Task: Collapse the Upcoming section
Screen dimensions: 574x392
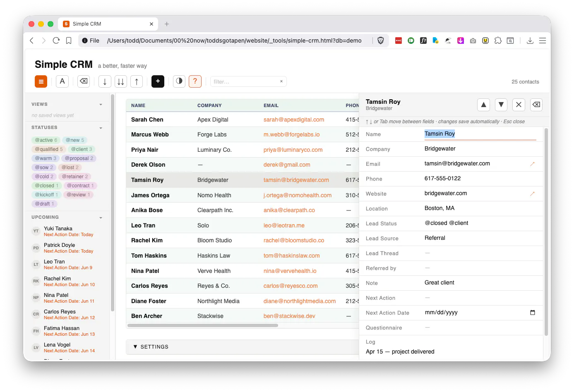Action: 101,218
